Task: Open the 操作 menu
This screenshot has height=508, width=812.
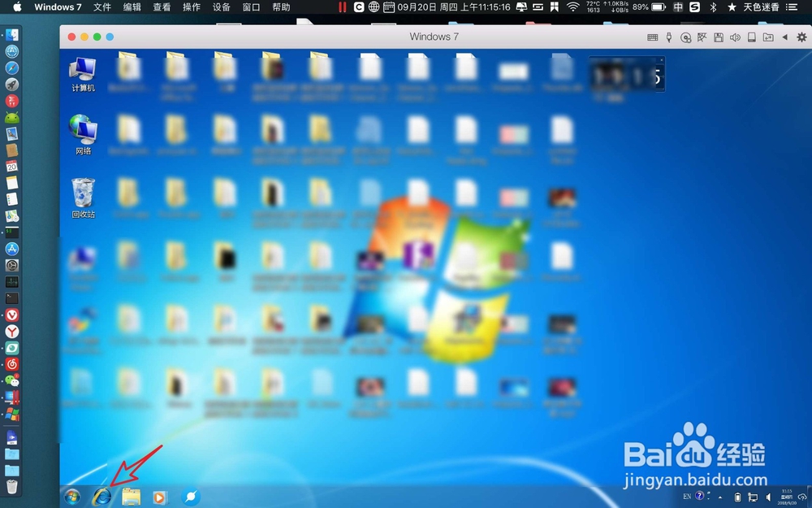Action: coord(192,7)
